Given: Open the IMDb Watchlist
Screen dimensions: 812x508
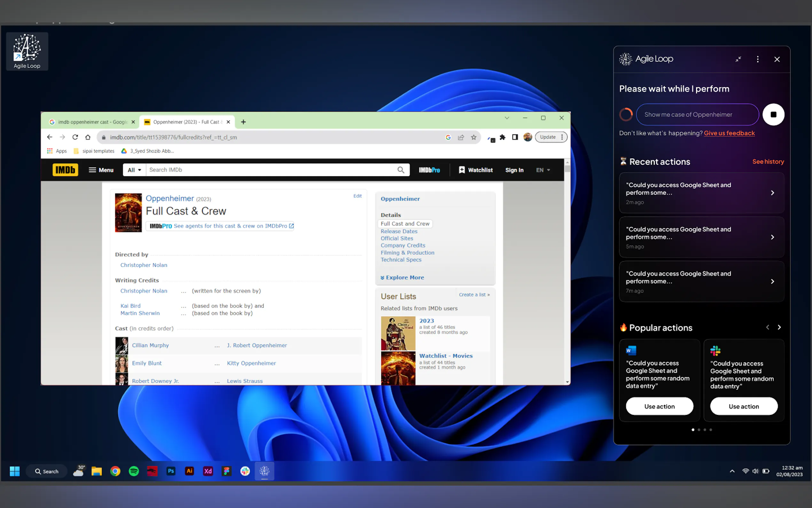Looking at the screenshot, I should pos(476,170).
